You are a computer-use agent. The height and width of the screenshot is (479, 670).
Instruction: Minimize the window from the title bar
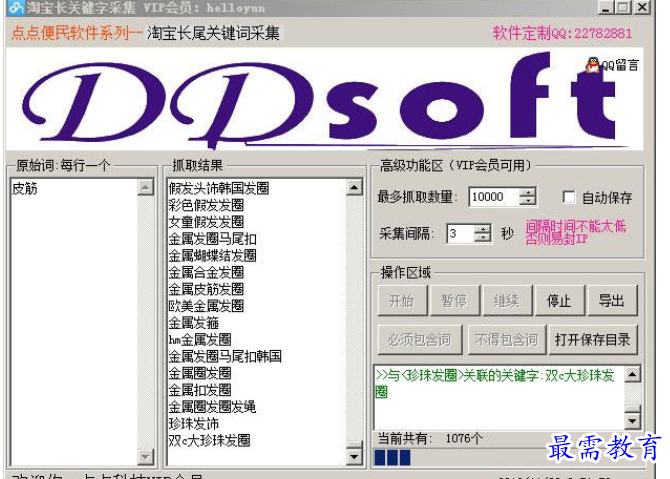(606, 7)
